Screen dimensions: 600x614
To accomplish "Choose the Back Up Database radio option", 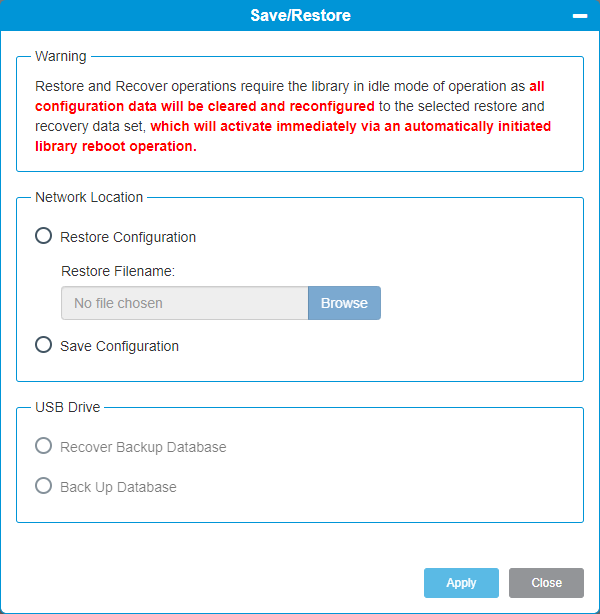I will click(x=43, y=486).
